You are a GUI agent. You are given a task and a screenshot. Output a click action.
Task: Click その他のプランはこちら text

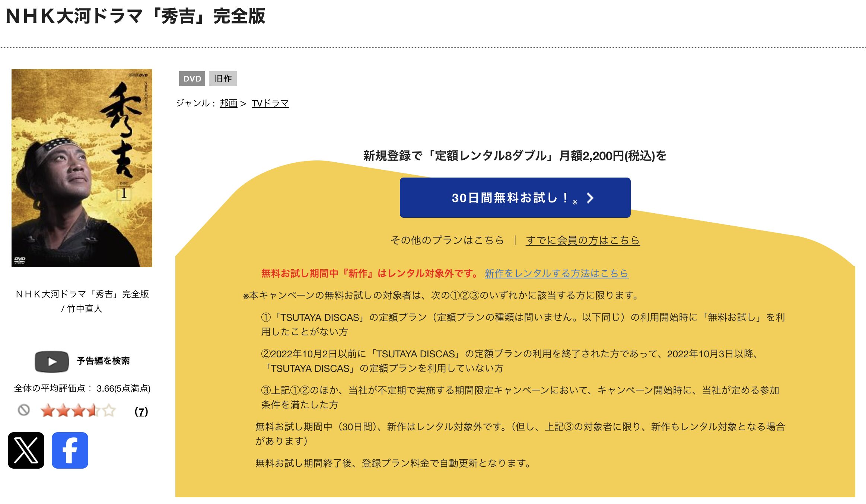(447, 240)
